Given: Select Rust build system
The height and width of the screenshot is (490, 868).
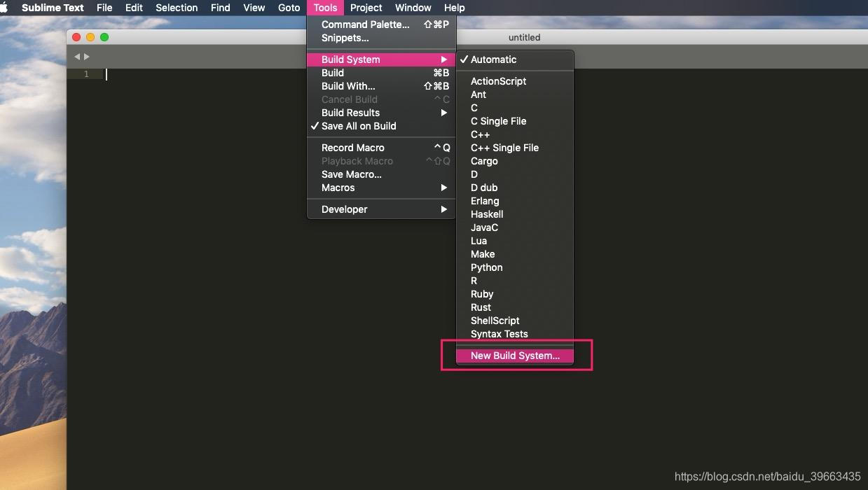Looking at the screenshot, I should coord(515,307).
